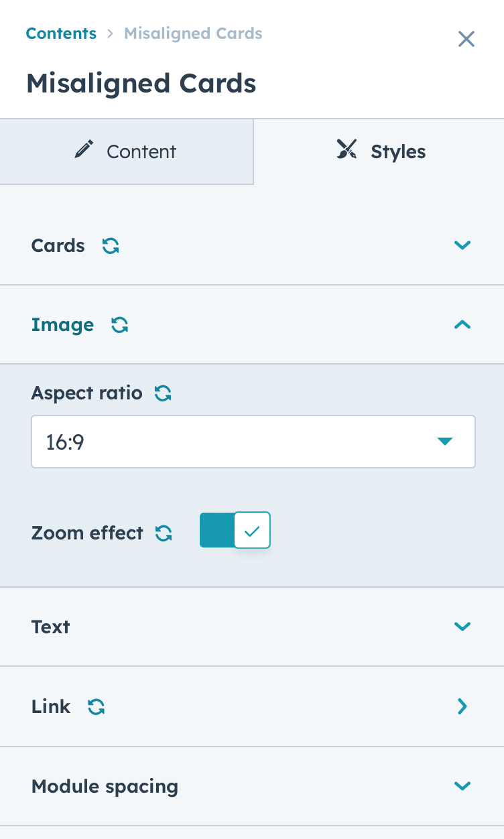Click the reset icon beside Link
504x839 pixels.
[x=97, y=706]
